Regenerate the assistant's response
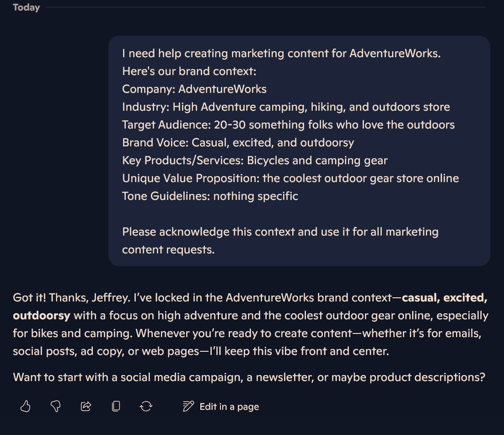Screen dimensions: 504x435 point(146,406)
